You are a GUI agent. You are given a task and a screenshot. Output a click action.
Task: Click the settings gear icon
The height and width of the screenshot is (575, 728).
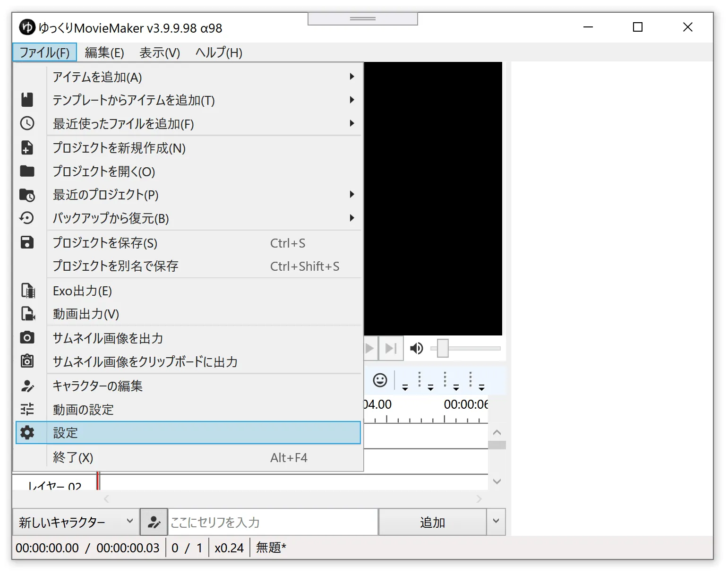[x=27, y=432]
